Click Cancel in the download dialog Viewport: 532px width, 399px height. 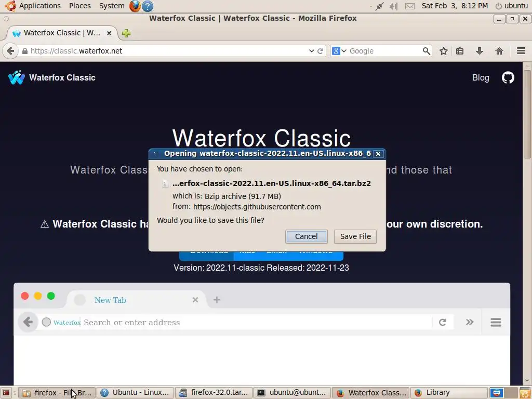point(306,236)
